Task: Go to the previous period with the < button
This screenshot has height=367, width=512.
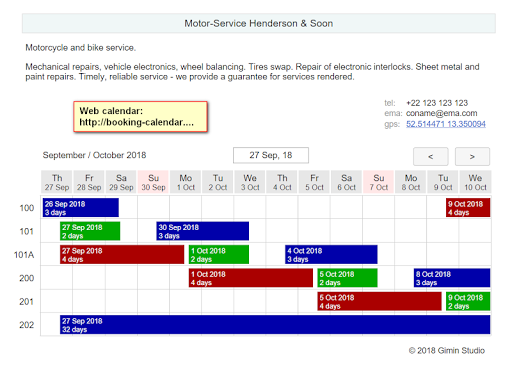Action: (431, 156)
